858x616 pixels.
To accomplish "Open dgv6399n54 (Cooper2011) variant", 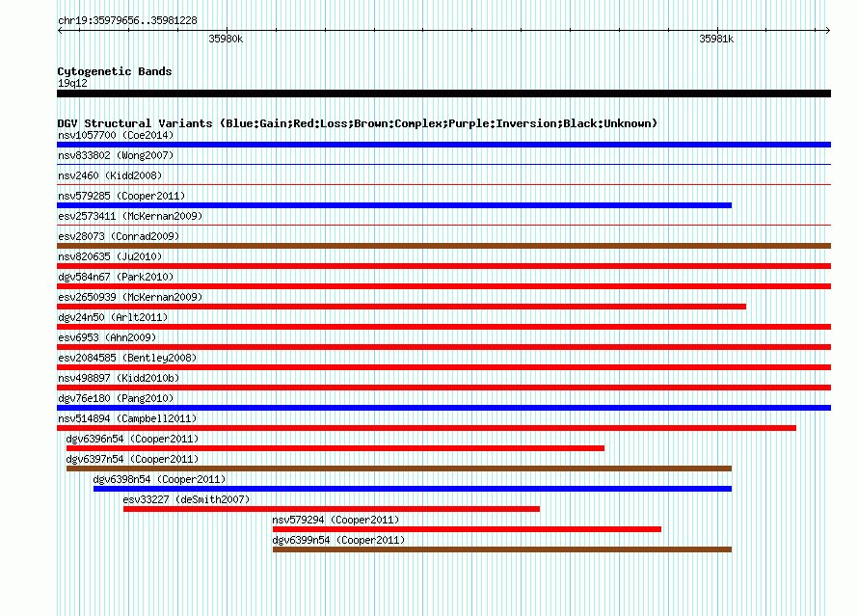I will pos(338,540).
